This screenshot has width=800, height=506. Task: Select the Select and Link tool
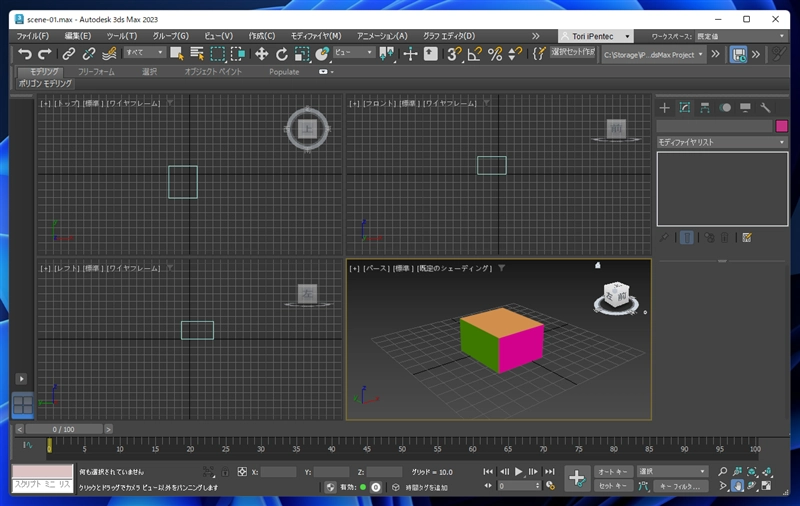click(68, 54)
